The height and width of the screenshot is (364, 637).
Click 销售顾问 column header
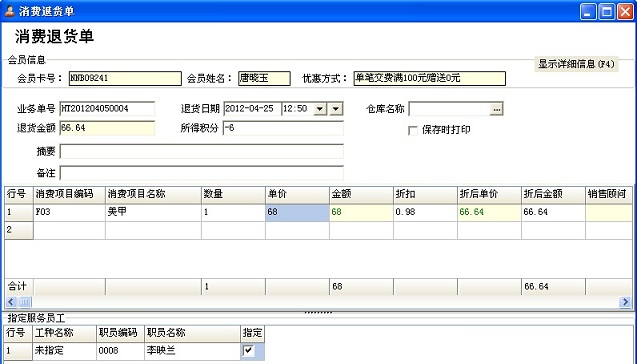pyautogui.click(x=609, y=195)
